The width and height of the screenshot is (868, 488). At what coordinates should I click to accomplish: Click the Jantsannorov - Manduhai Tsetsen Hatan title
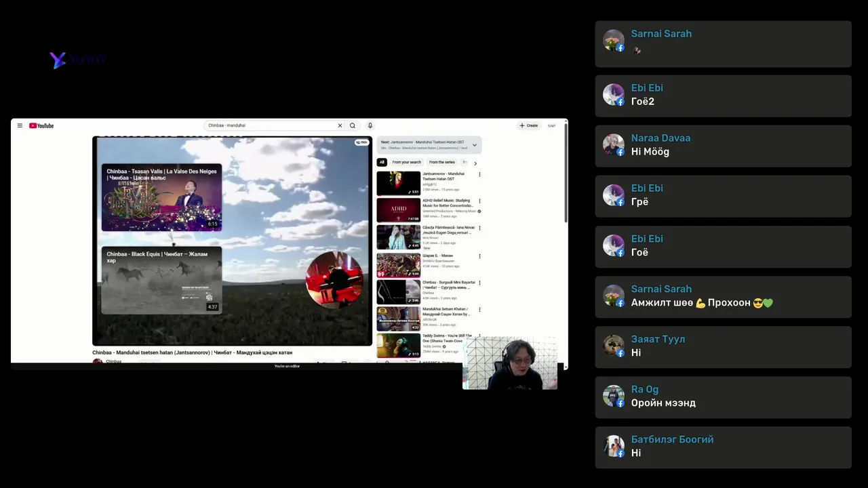tap(444, 176)
